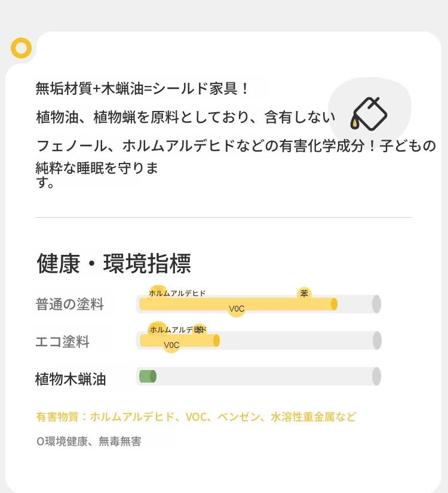This screenshot has height=493, width=448.
Task: Select the エコ塗料 label
Action: [62, 341]
